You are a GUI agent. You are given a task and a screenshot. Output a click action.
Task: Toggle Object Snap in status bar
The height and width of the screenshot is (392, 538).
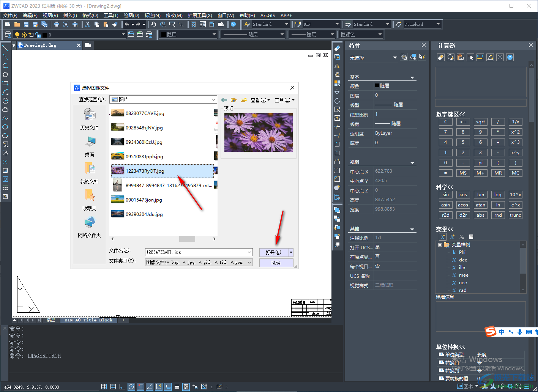(140, 387)
